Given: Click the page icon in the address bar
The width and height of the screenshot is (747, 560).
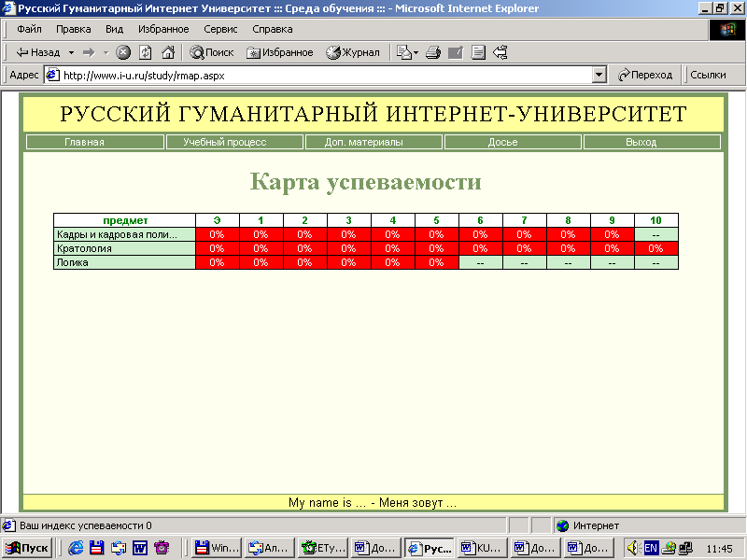Looking at the screenshot, I should click(52, 76).
